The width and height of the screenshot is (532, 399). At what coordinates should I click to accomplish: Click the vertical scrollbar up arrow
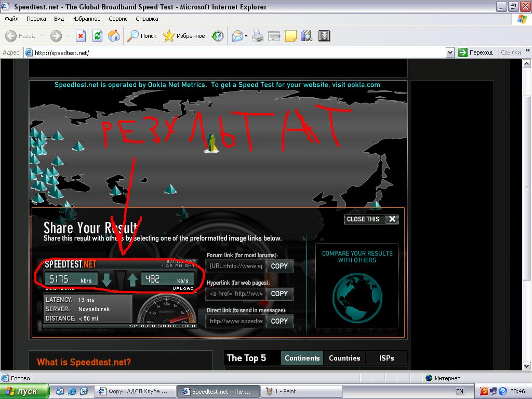[527, 63]
